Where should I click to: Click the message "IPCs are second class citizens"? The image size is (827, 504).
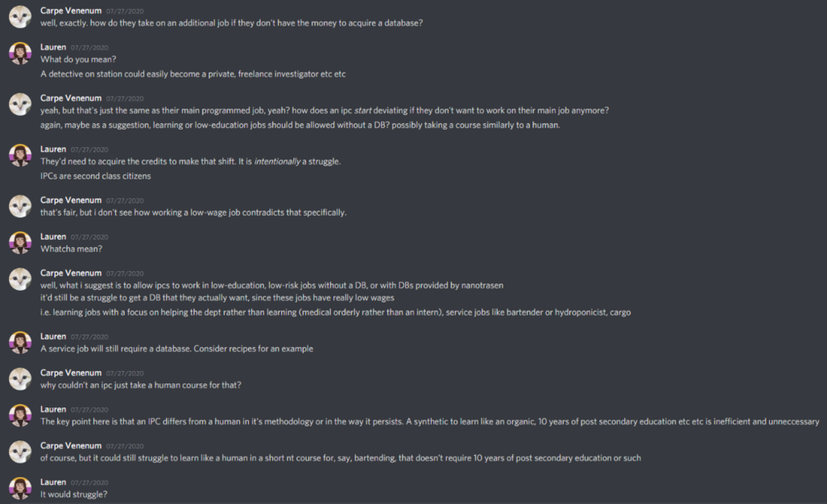[x=96, y=176]
